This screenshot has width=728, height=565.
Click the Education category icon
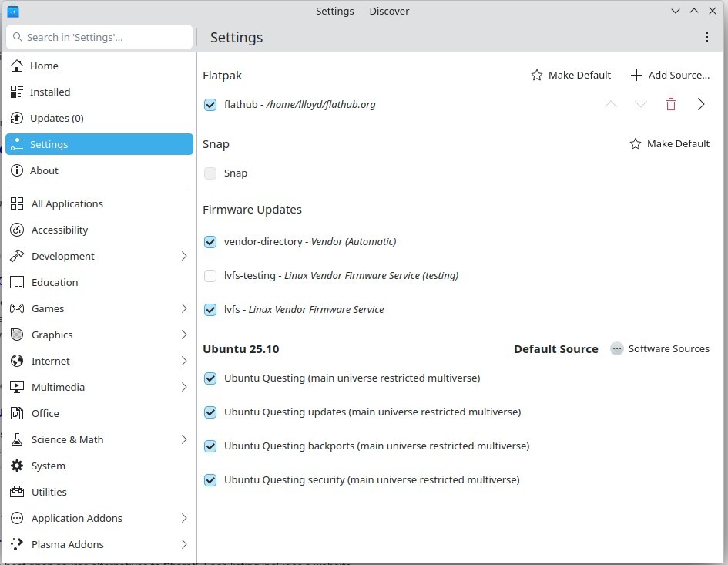click(17, 282)
